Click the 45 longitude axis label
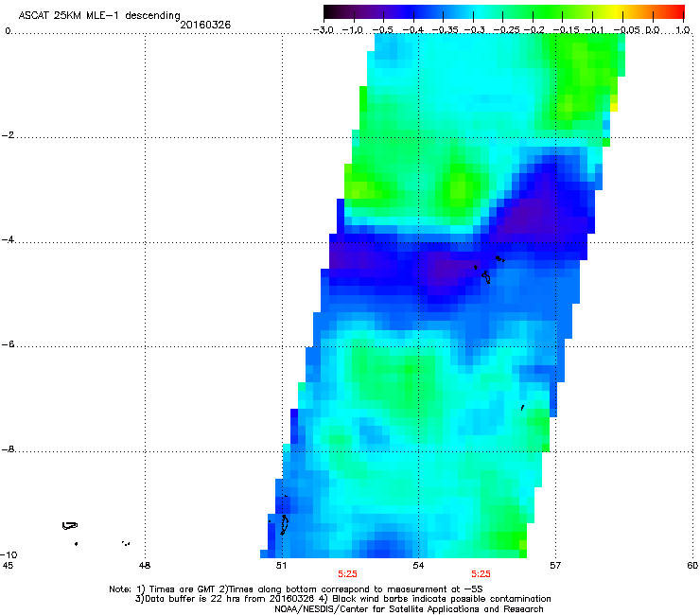The height and width of the screenshot is (615, 700). coord(8,566)
